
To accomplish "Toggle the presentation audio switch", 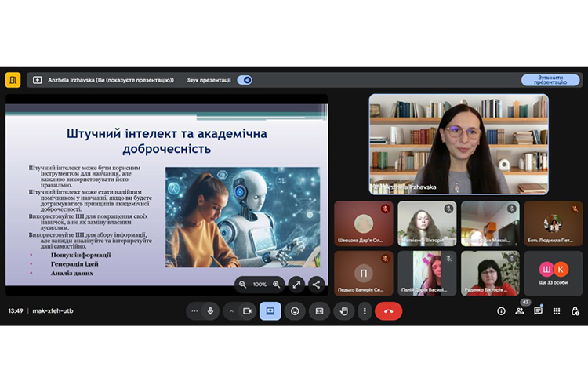I will (x=245, y=80).
